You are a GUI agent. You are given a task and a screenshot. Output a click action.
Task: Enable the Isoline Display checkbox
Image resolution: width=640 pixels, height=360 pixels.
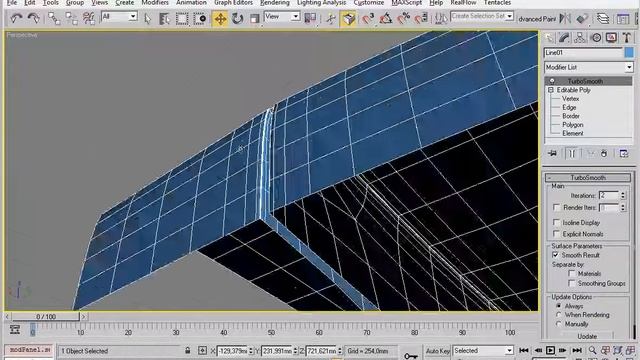556,222
